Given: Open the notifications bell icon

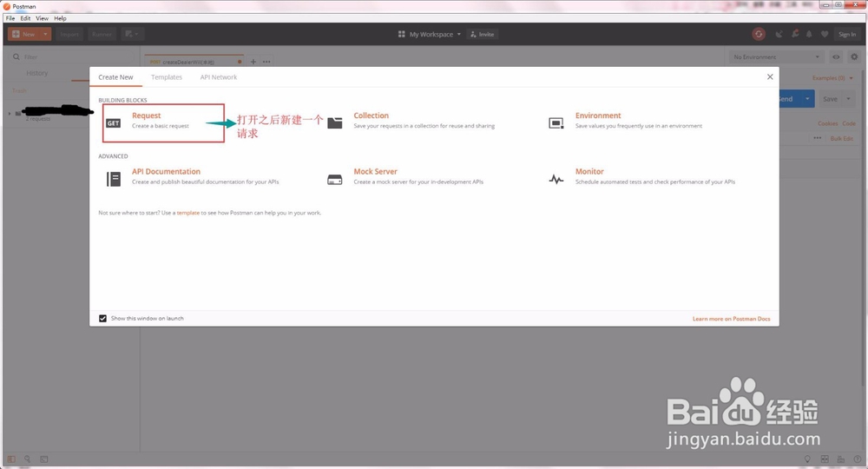Looking at the screenshot, I should [809, 35].
